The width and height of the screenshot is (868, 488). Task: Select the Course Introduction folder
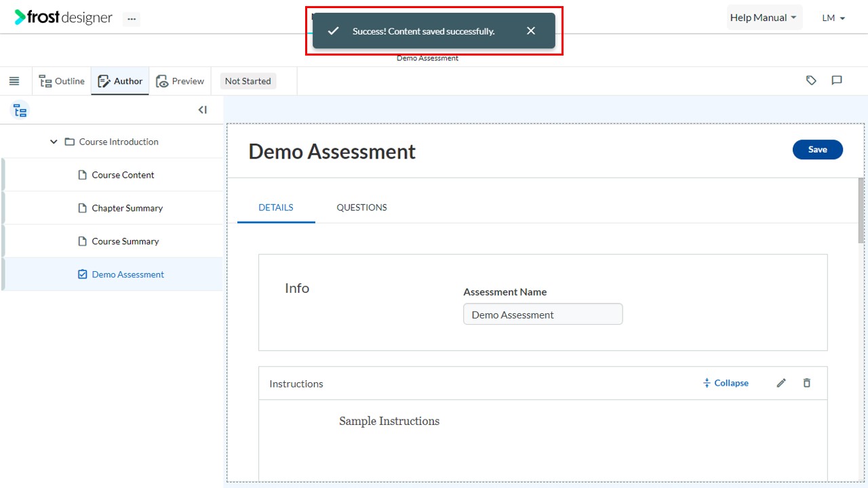(x=119, y=142)
